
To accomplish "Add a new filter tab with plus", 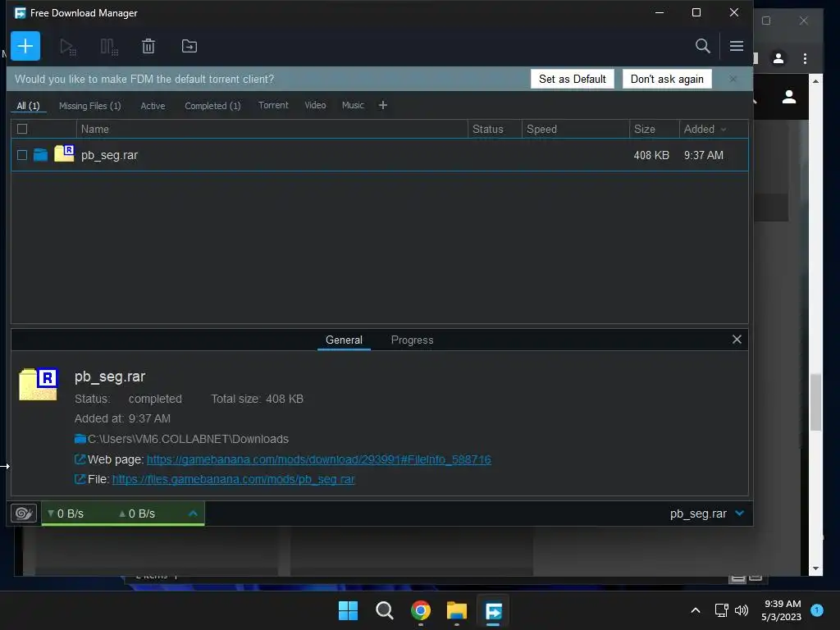I will 382,105.
